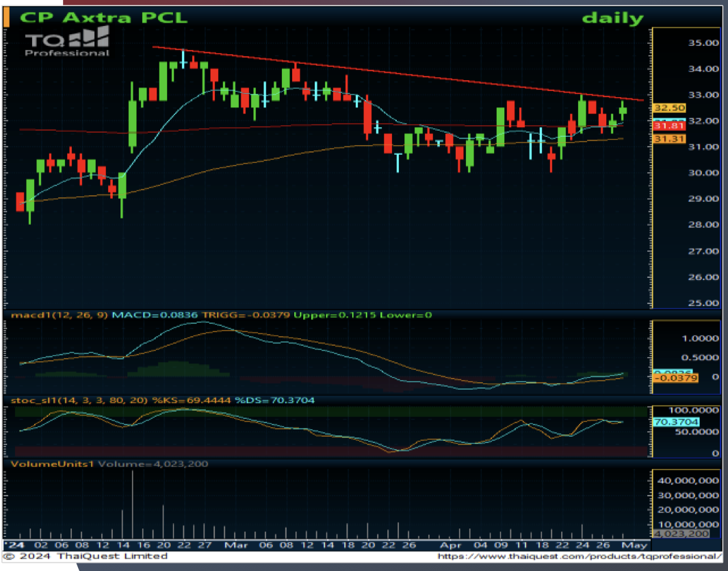The height and width of the screenshot is (571, 728).
Task: Click the TRIGG=-0.0379 value readout
Action: coord(247,315)
